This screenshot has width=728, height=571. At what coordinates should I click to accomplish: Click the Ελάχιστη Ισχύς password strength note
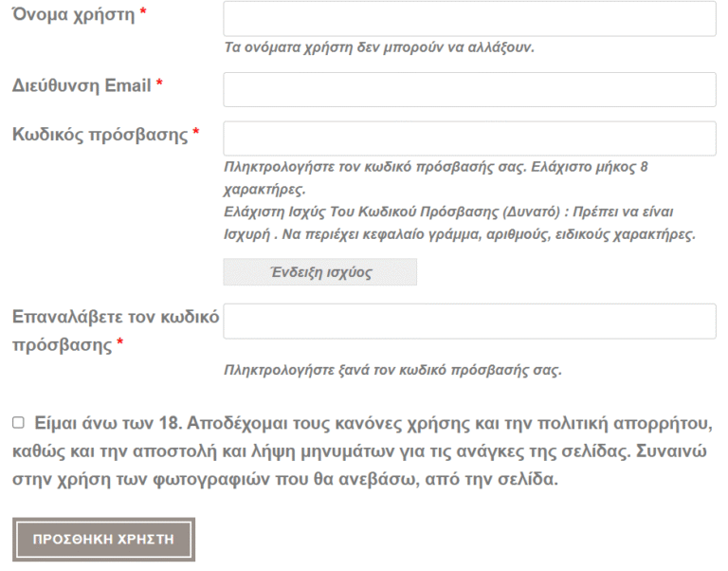[x=460, y=223]
